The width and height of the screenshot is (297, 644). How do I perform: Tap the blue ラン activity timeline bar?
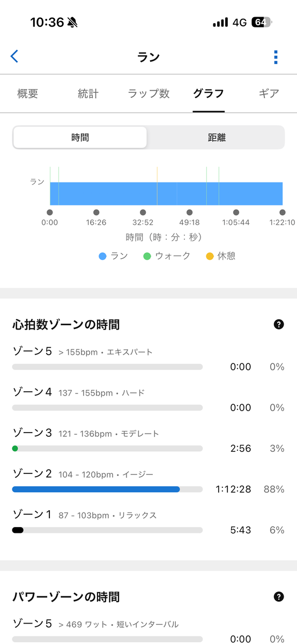[x=166, y=193]
